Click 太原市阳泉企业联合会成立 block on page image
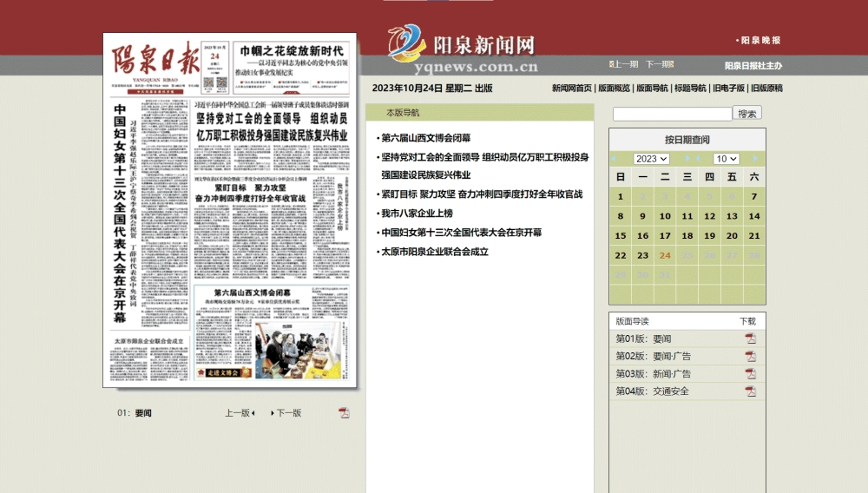 click(148, 358)
